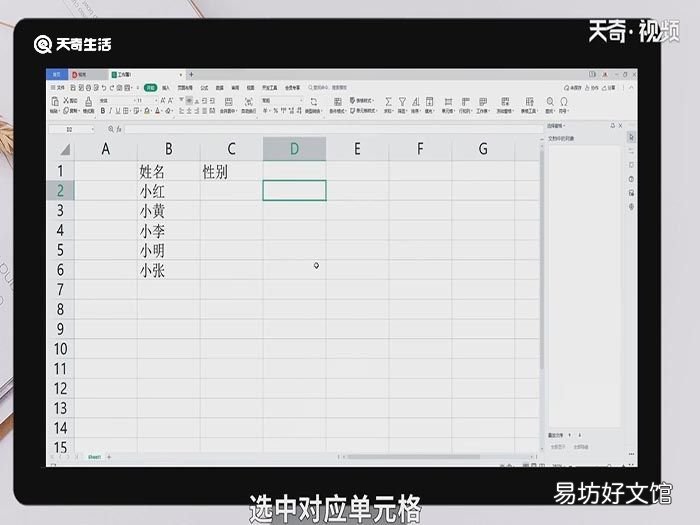The height and width of the screenshot is (525, 700).
Task: Switch to the Insert ribbon tab
Action: (166, 88)
